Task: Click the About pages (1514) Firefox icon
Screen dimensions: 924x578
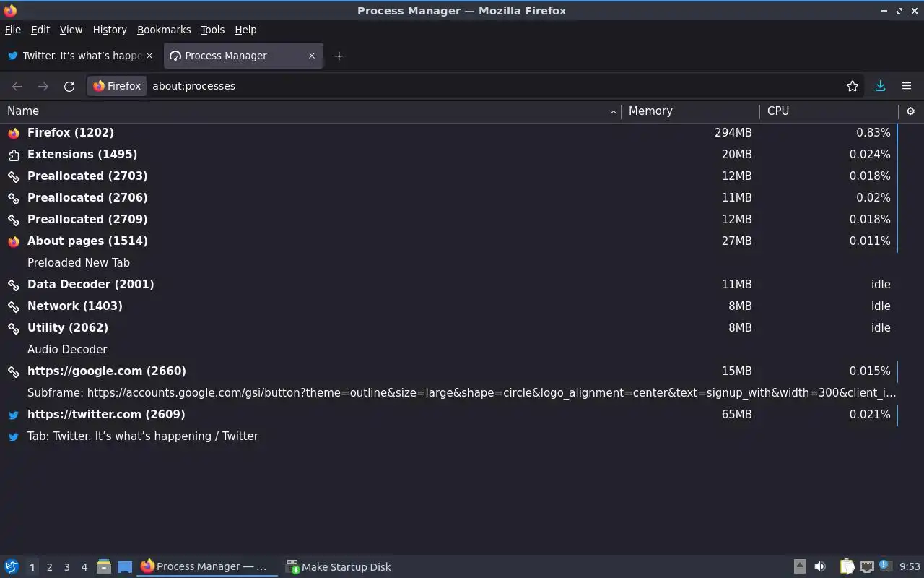Action: click(14, 241)
